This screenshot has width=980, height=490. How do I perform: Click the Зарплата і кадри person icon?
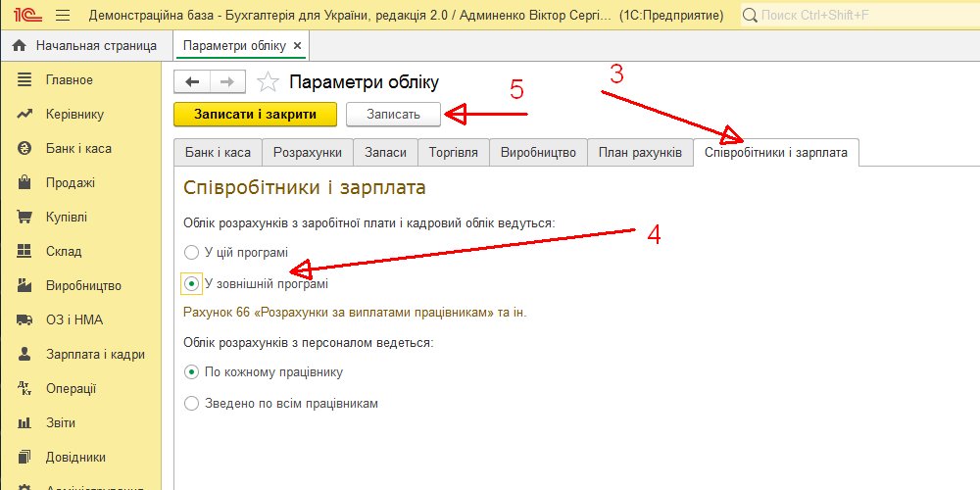point(24,355)
